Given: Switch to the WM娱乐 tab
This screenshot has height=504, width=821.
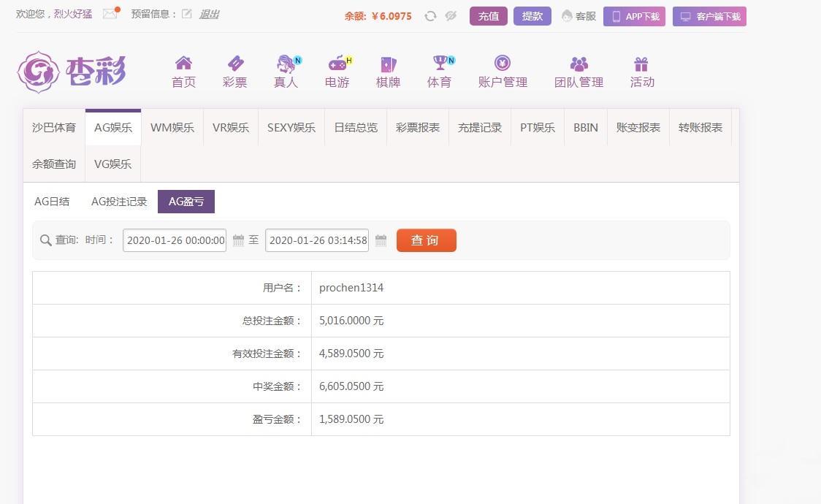Looking at the screenshot, I should pyautogui.click(x=172, y=127).
